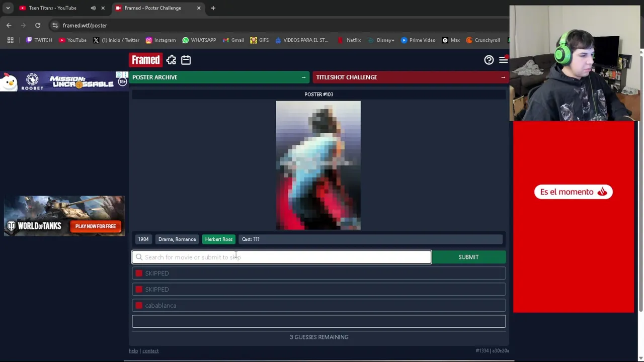Viewport: 644px width, 362px height.
Task: Go to Poster Archive banner
Action: 219,77
